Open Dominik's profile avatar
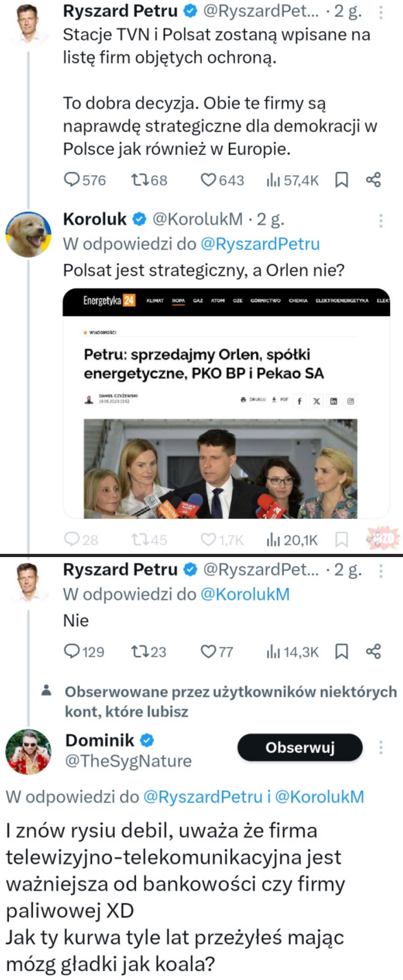Screen dimensions: 403x980 tap(28, 752)
